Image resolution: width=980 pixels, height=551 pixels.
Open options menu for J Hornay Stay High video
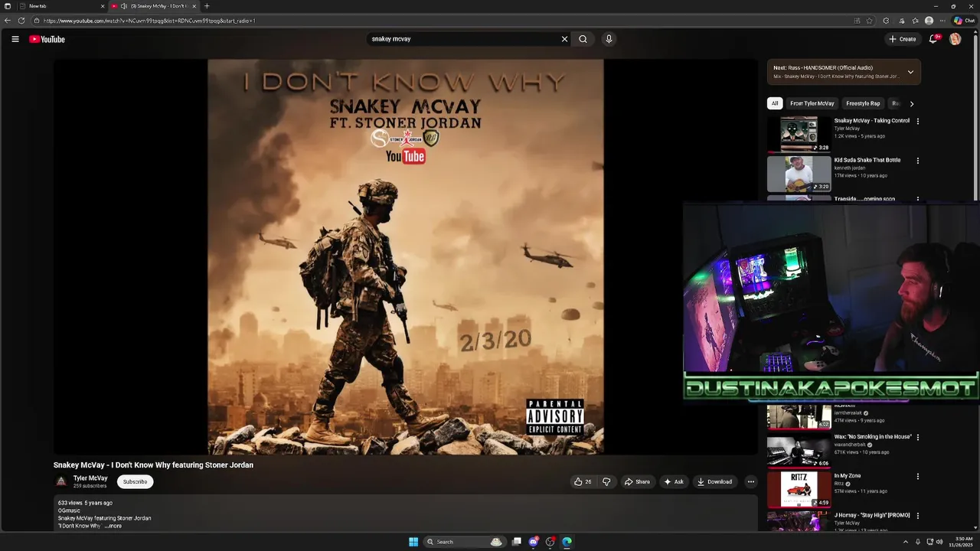pyautogui.click(x=918, y=516)
